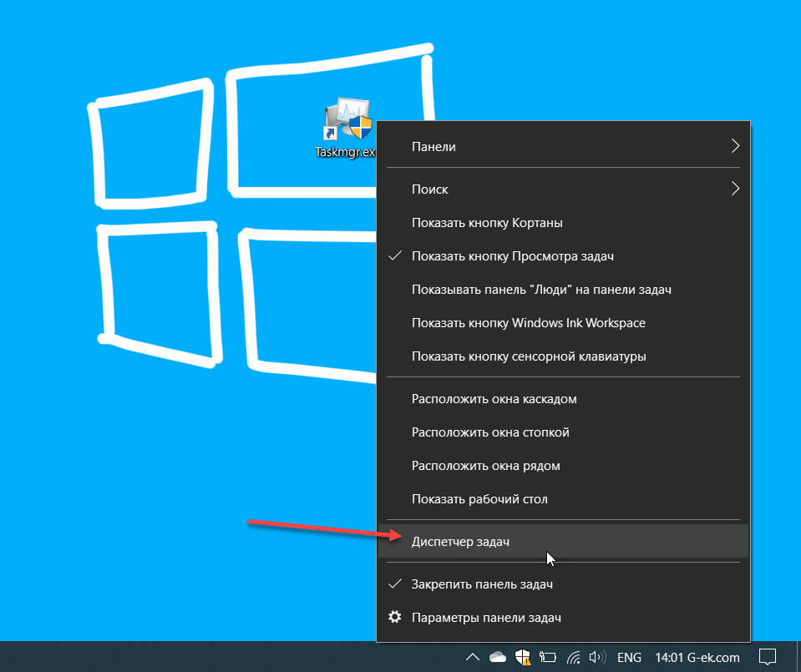Choose 'Расположить окна каскадом'
The height and width of the screenshot is (672, 801).
(494, 399)
